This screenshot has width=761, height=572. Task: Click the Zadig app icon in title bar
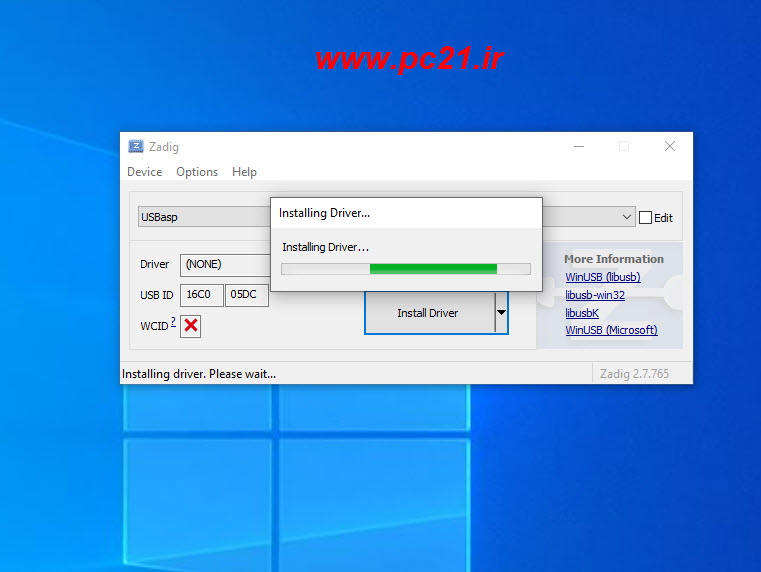136,146
